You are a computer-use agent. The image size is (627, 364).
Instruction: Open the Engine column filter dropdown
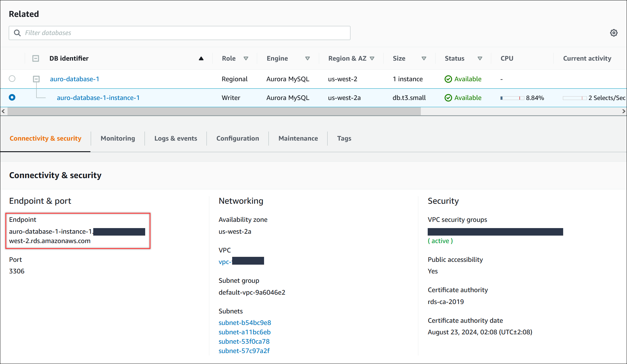click(x=307, y=58)
